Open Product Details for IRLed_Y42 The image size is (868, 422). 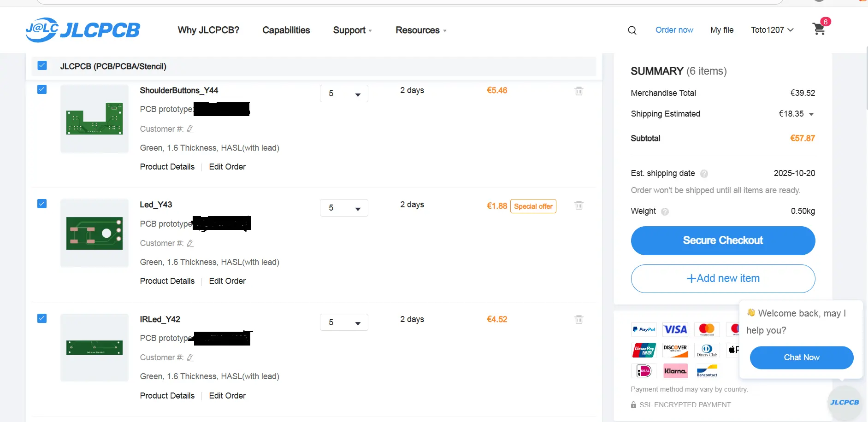pos(167,396)
